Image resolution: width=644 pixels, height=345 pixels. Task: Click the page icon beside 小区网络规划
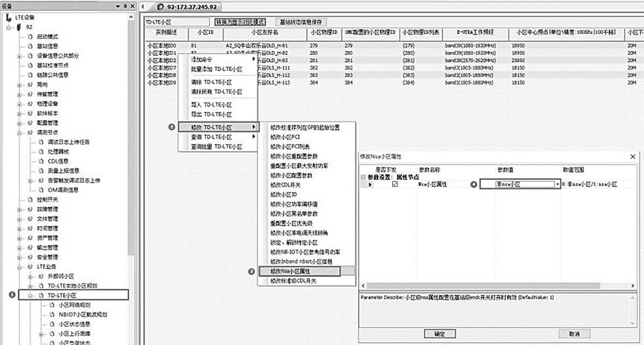coord(51,305)
